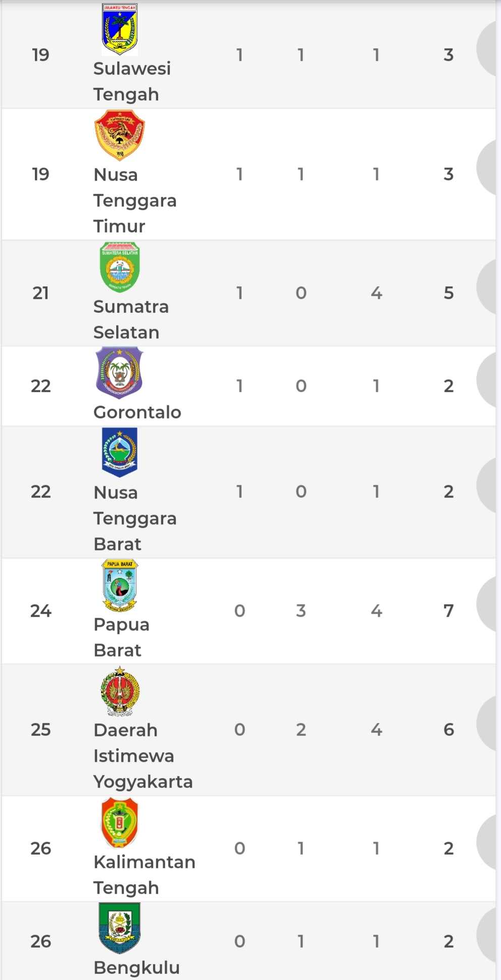Open the Nusa Tenggara Timur name link
This screenshot has height=980, width=501.
pyautogui.click(x=135, y=200)
